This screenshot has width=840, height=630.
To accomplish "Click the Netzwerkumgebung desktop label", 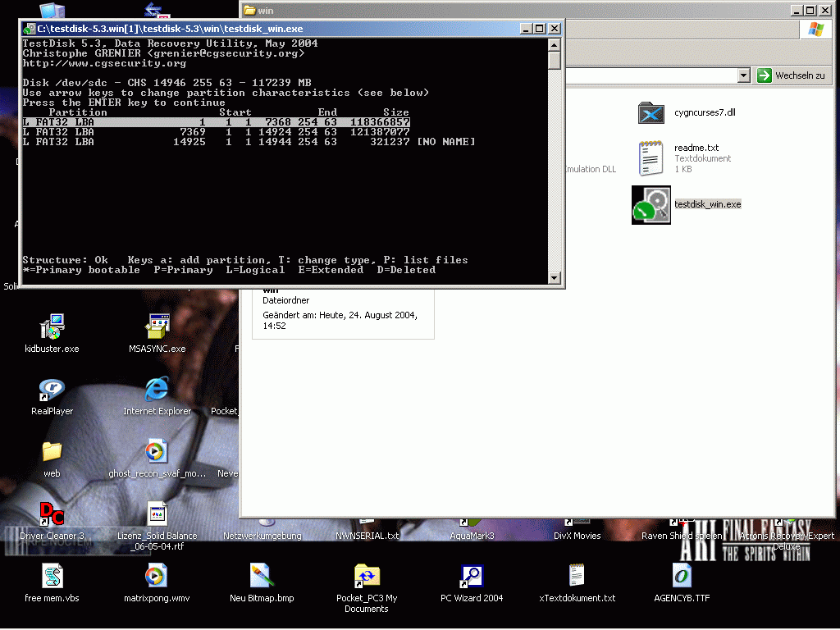I will coord(262,536).
